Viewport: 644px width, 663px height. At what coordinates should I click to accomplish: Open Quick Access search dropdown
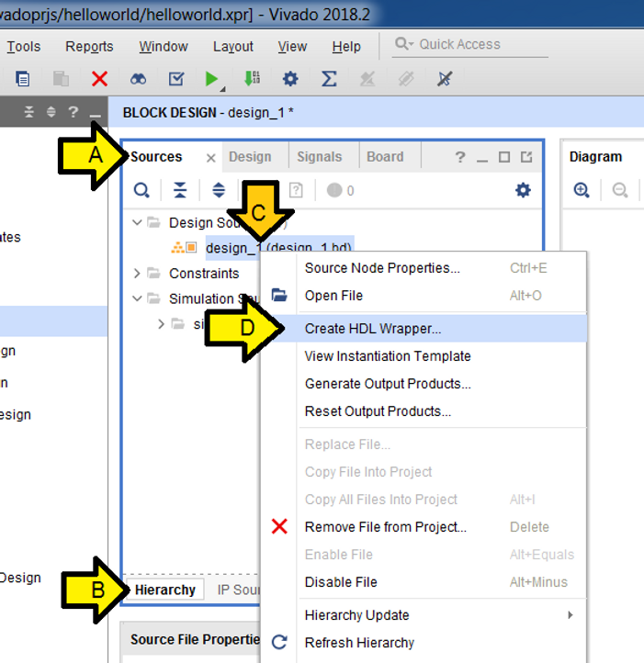click(404, 44)
